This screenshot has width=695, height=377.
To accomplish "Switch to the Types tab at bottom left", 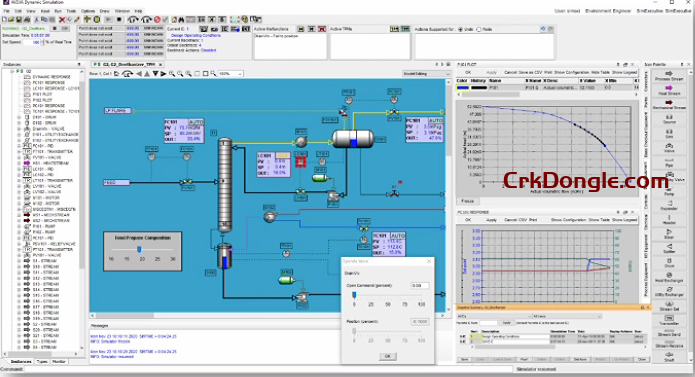I will click(42, 361).
